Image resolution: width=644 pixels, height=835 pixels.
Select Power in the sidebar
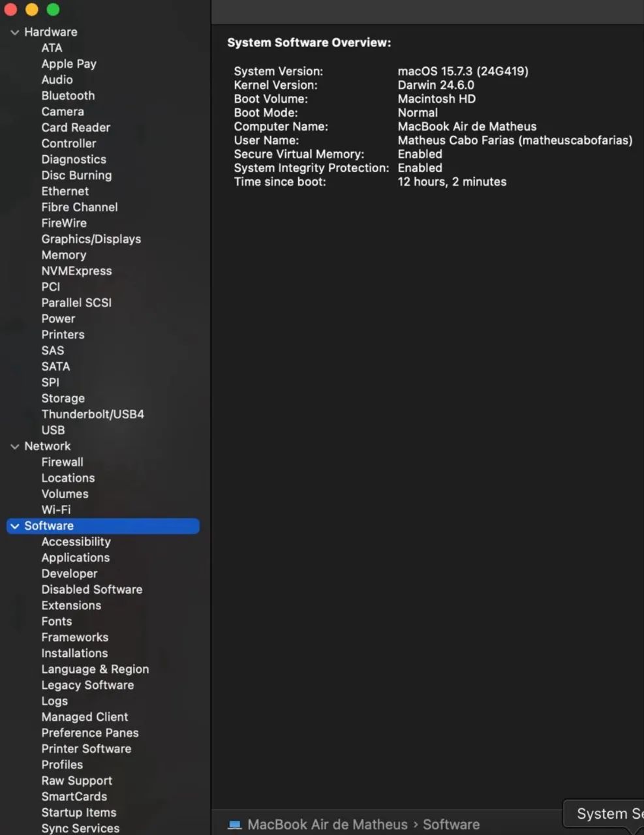(x=58, y=319)
